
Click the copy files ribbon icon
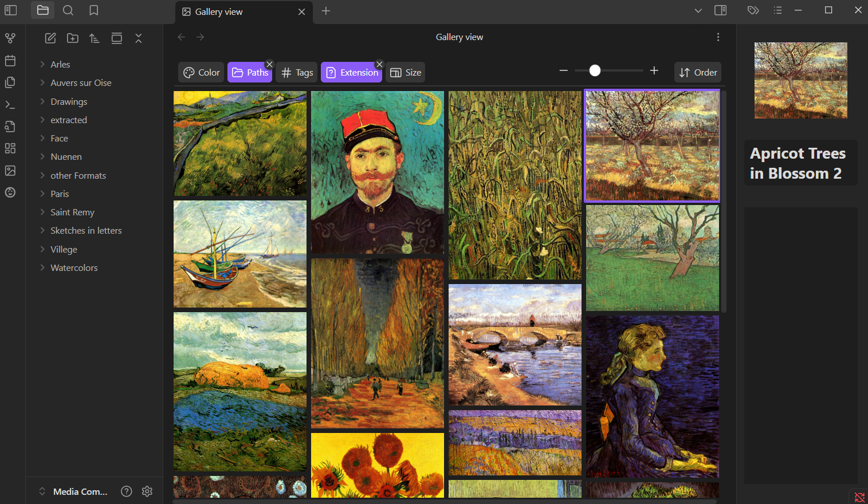[10, 82]
